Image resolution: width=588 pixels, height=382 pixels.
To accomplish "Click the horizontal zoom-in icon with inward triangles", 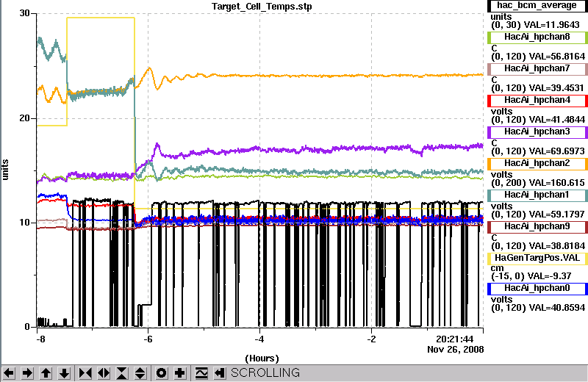I will (x=85, y=373).
